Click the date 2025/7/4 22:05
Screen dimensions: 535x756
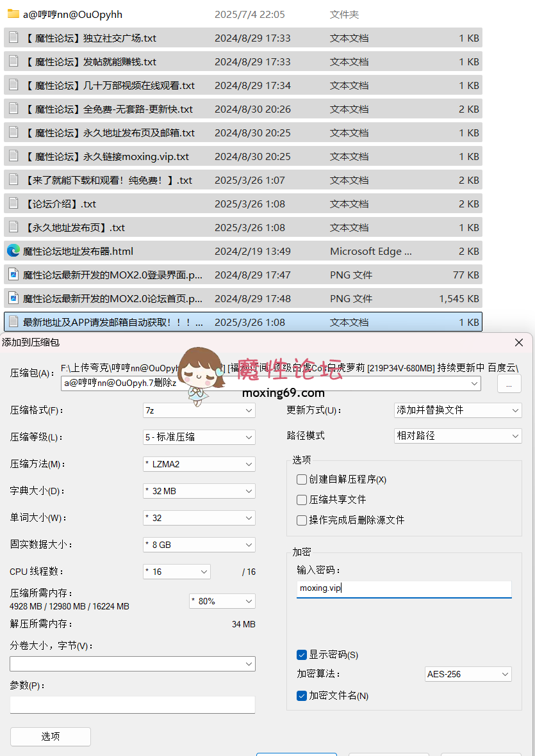pos(250,15)
